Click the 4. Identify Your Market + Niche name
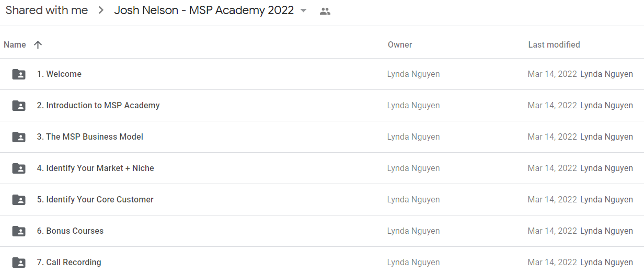This screenshot has height=273, width=644. coord(95,168)
